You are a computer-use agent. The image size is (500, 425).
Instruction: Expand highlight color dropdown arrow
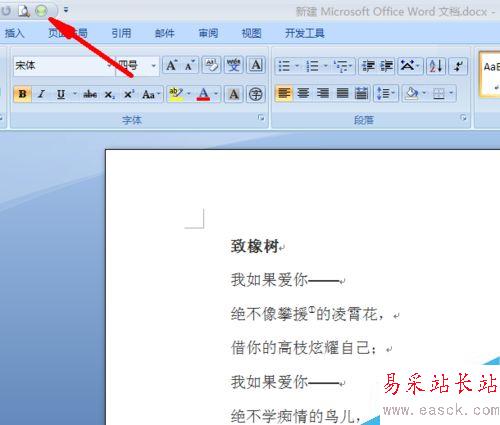(189, 94)
